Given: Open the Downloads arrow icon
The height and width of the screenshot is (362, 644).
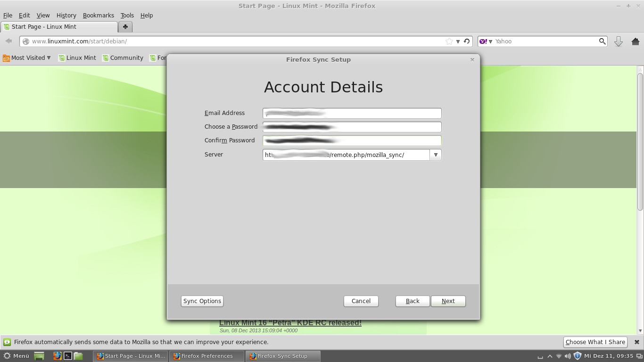Looking at the screenshot, I should tap(619, 41).
